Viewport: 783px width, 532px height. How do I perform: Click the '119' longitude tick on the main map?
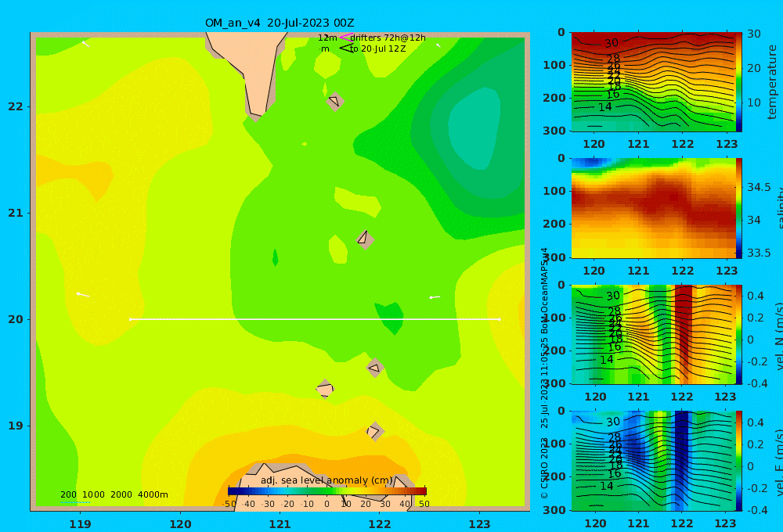80,524
